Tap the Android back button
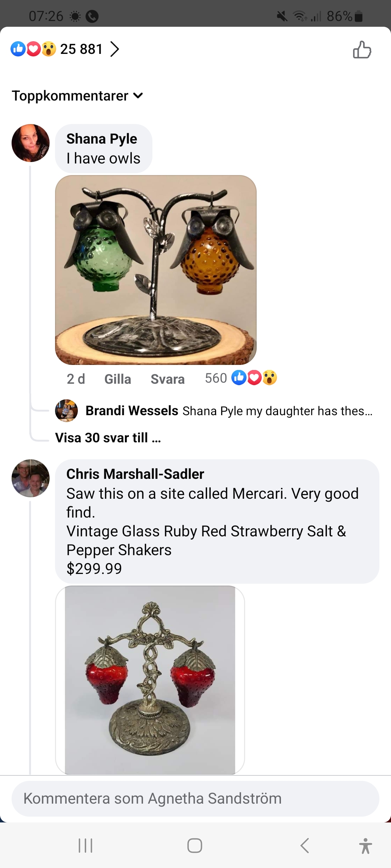 [x=305, y=846]
